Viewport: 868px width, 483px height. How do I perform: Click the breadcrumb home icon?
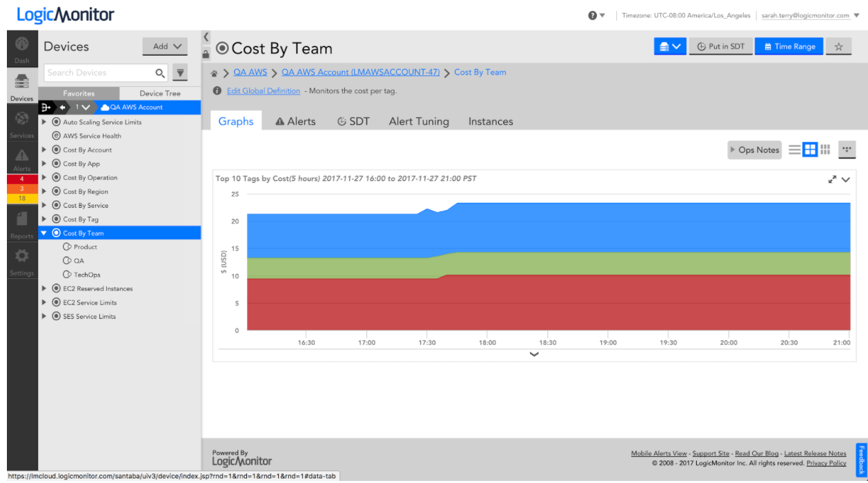click(x=215, y=72)
